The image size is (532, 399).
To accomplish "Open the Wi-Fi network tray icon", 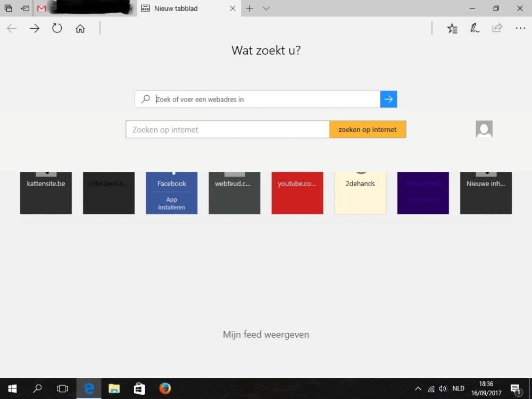I will click(431, 389).
